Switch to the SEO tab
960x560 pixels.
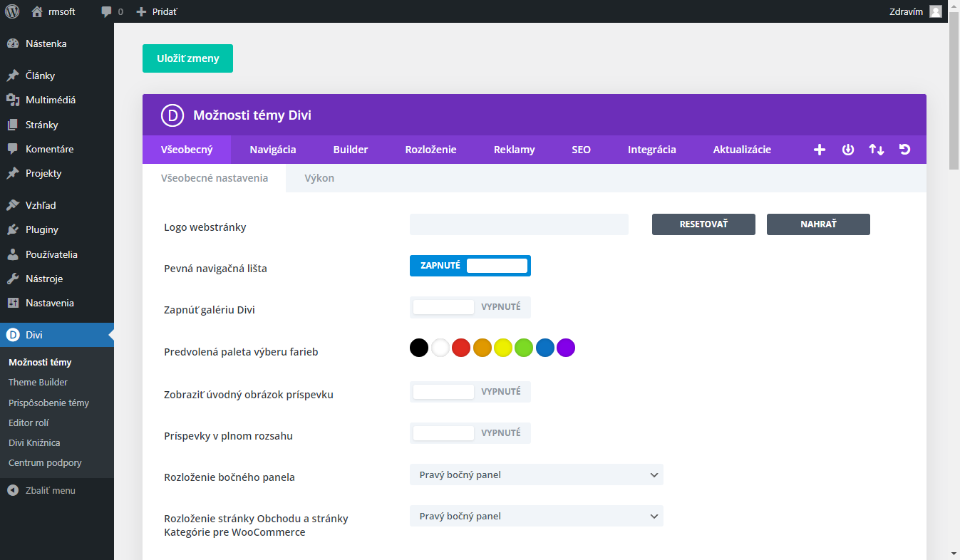(x=582, y=150)
